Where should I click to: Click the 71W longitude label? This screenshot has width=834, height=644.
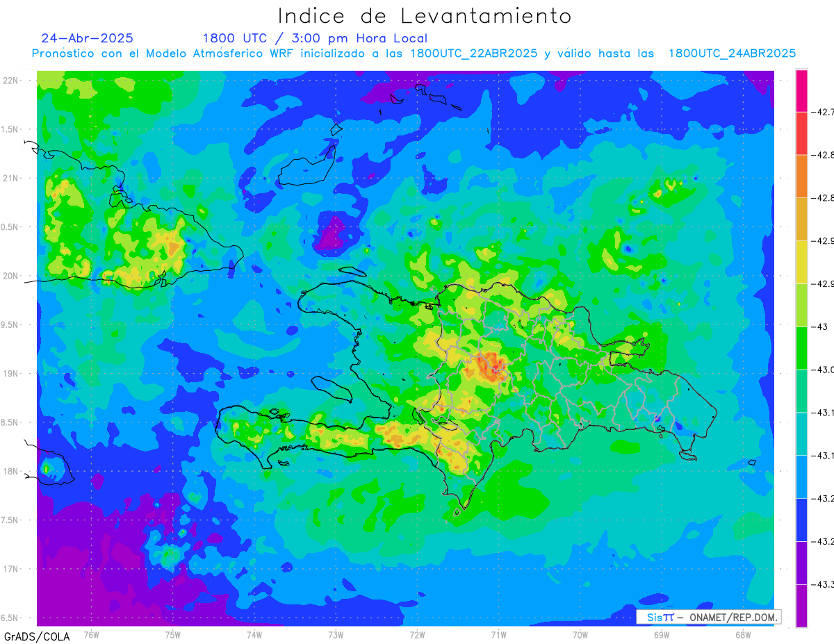[498, 634]
